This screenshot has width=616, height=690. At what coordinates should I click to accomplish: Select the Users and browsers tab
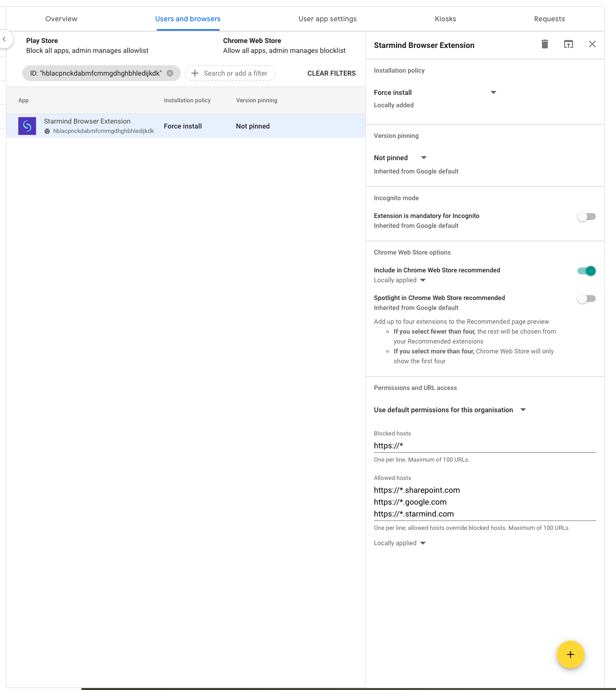point(188,19)
